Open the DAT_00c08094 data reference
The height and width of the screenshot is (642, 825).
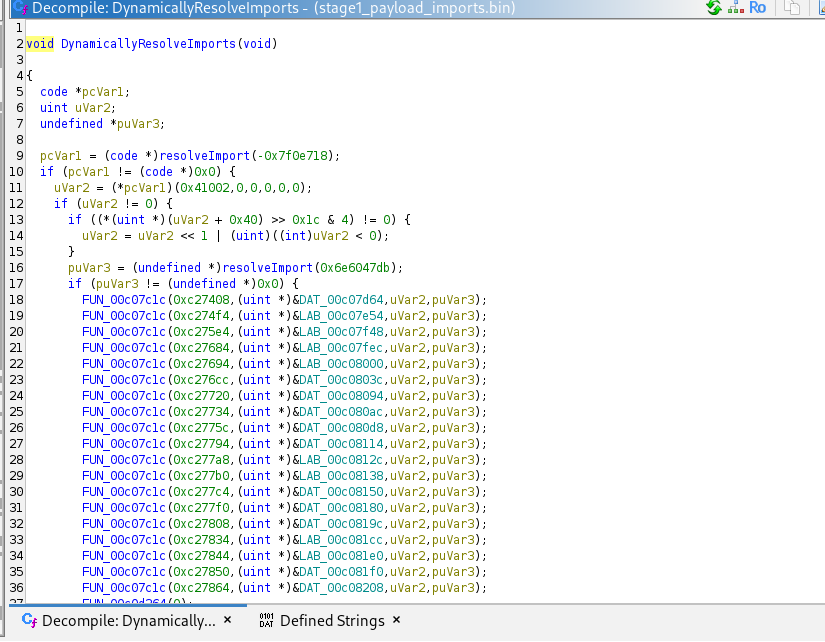(x=341, y=395)
